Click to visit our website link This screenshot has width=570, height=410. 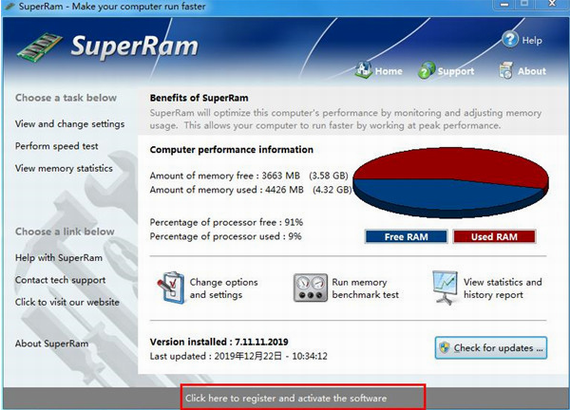(x=67, y=302)
